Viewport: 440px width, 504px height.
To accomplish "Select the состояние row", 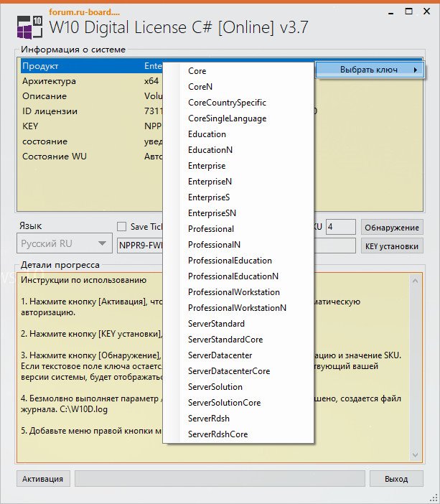I will [x=92, y=141].
